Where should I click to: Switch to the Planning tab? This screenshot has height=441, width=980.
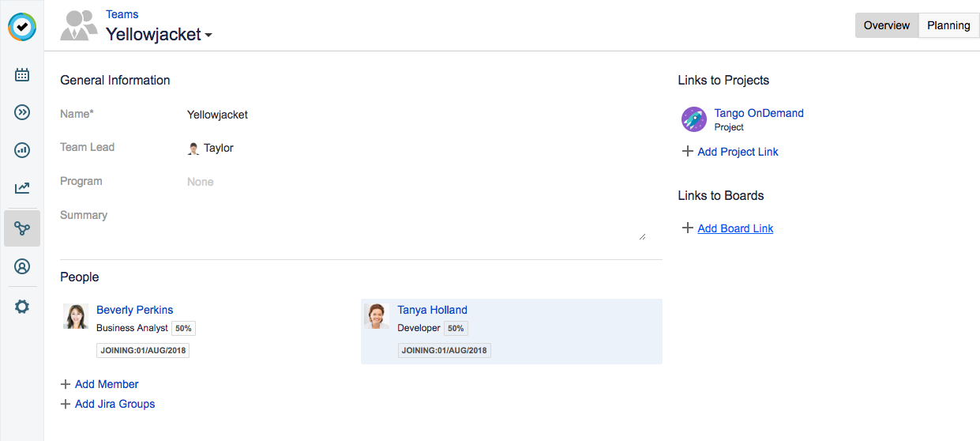click(x=948, y=25)
